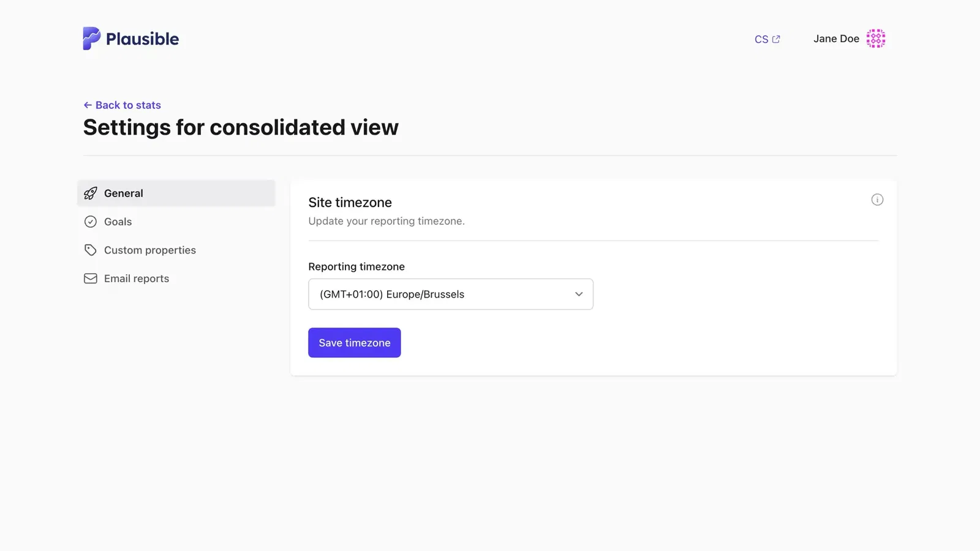Open the account menu via the avatar icon

coord(876,38)
